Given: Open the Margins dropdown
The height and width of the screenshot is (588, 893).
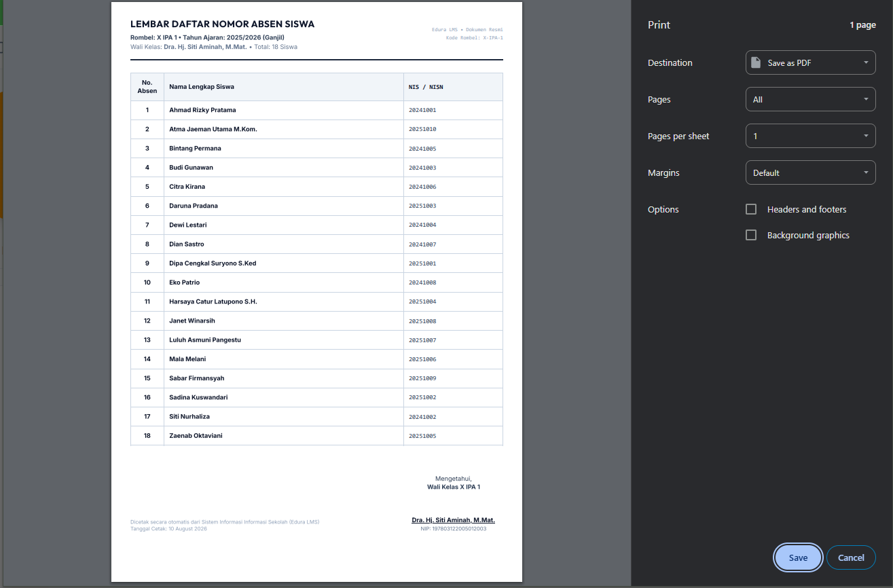Looking at the screenshot, I should pos(810,172).
